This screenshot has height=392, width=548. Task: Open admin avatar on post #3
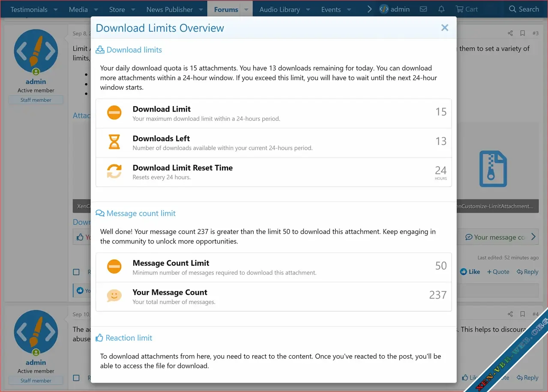point(36,51)
